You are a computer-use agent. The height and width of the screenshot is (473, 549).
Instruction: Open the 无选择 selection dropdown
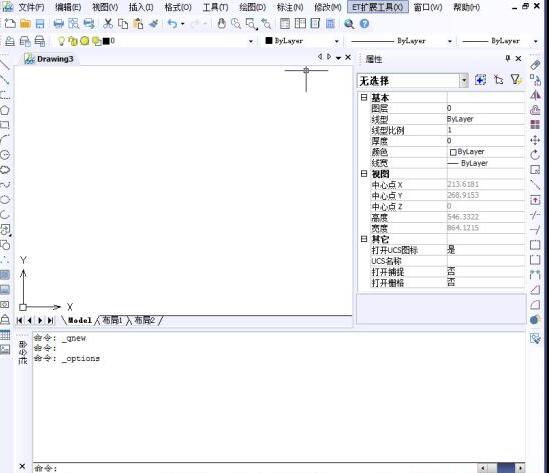(x=464, y=81)
